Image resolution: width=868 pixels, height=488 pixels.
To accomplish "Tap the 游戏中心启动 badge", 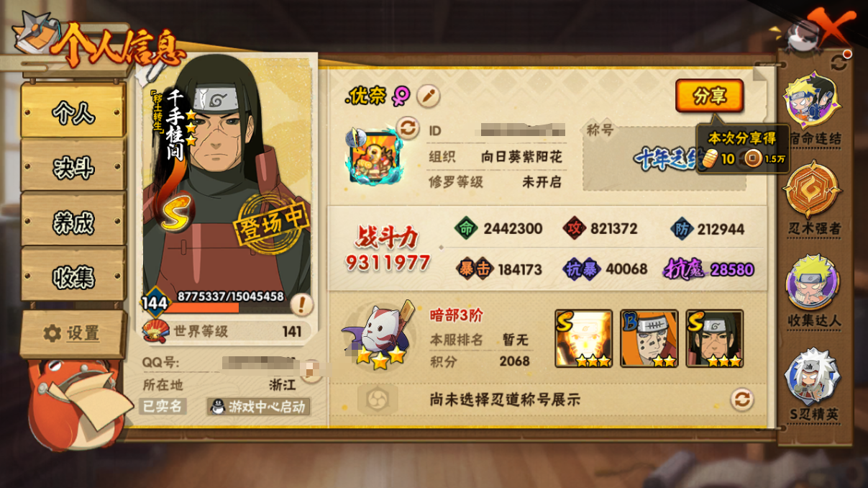I will (x=258, y=407).
